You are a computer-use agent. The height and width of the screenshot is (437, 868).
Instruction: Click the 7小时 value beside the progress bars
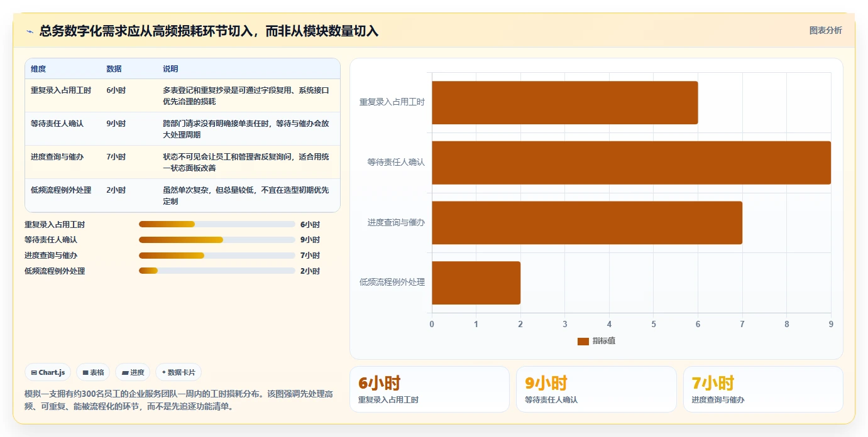click(310, 256)
